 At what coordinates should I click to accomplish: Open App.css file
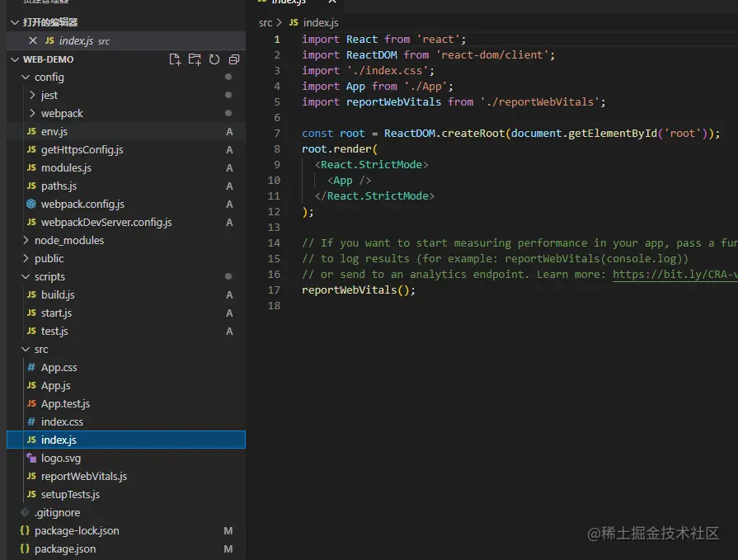(126, 368)
